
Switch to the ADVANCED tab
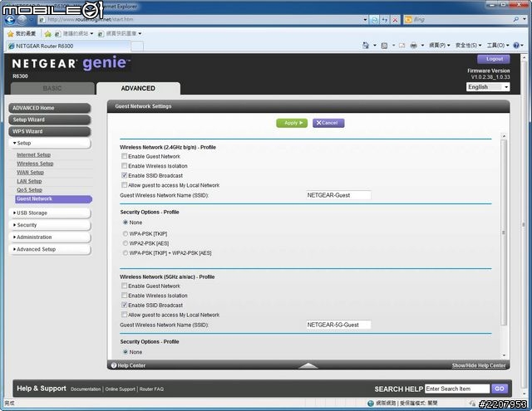click(138, 89)
